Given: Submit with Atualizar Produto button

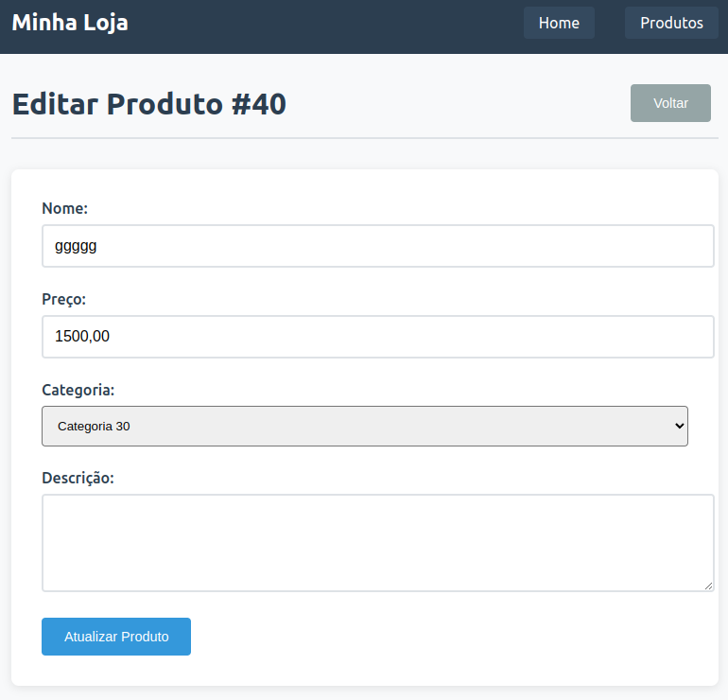Looking at the screenshot, I should (116, 637).
